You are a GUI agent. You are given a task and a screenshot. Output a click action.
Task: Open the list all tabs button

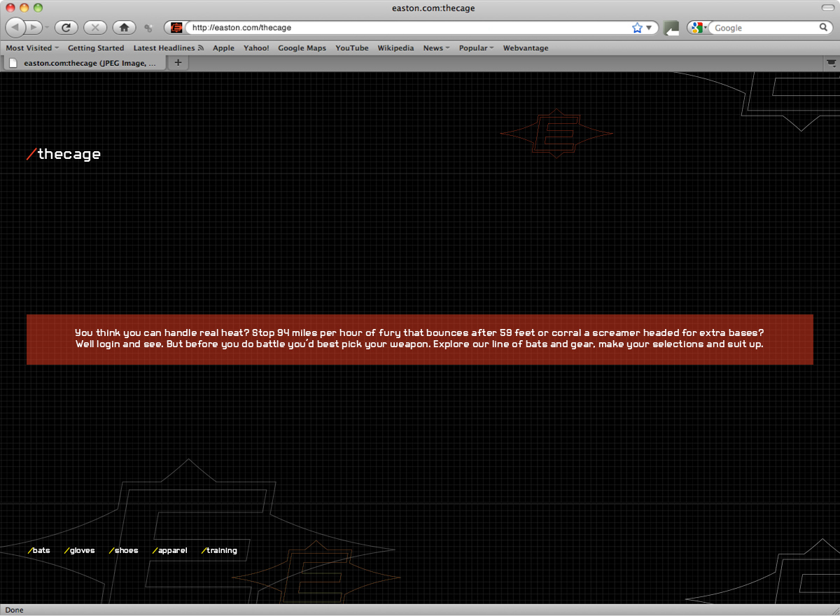[831, 62]
